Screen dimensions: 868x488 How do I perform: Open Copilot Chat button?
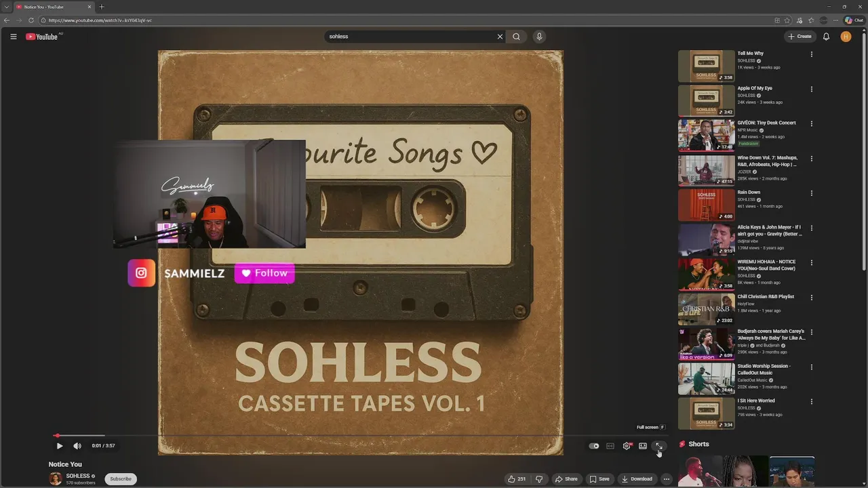[x=854, y=20]
